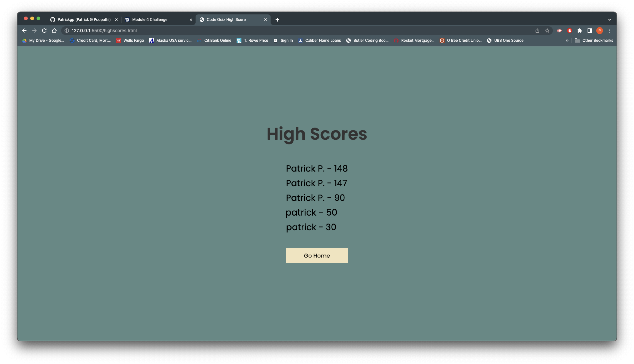Open the Other Bookmarks folder
Image resolution: width=634 pixels, height=364 pixels.
594,41
